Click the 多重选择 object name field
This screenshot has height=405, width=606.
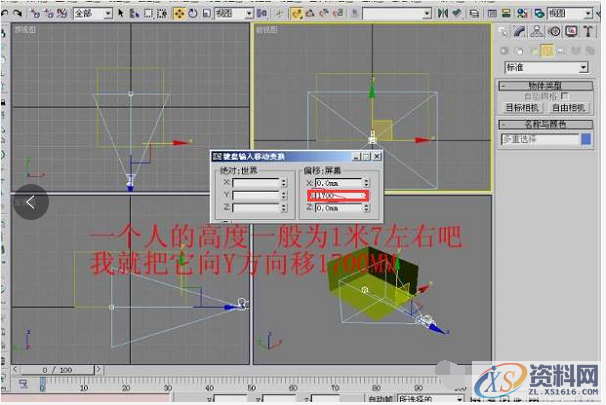click(x=540, y=139)
